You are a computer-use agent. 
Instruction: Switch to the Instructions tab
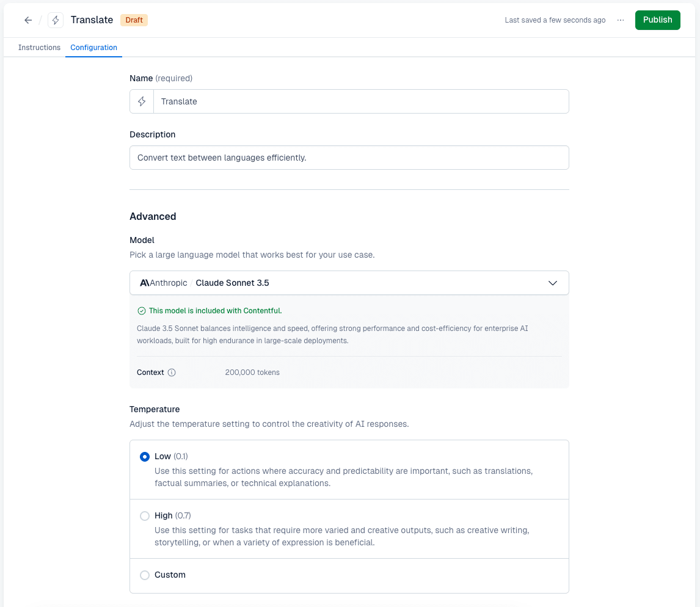coord(39,47)
